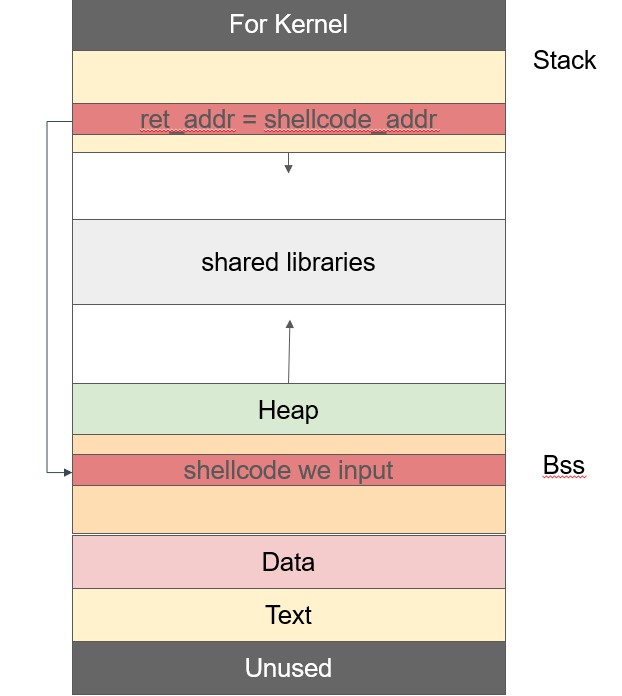Click the Bss label text

tap(564, 465)
